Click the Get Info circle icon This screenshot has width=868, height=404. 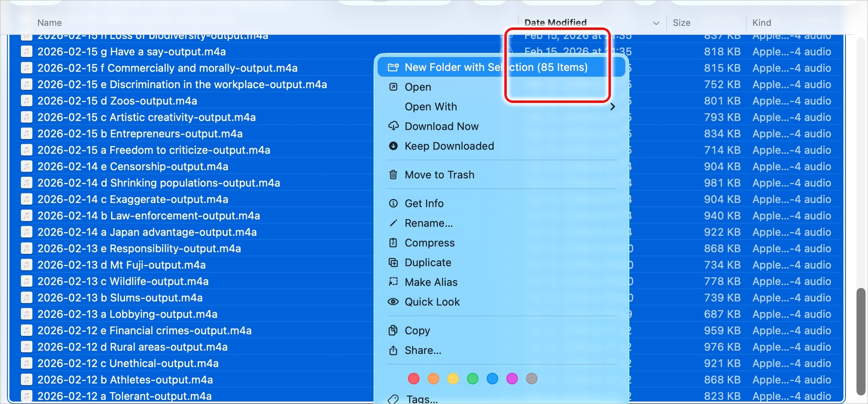tap(393, 203)
